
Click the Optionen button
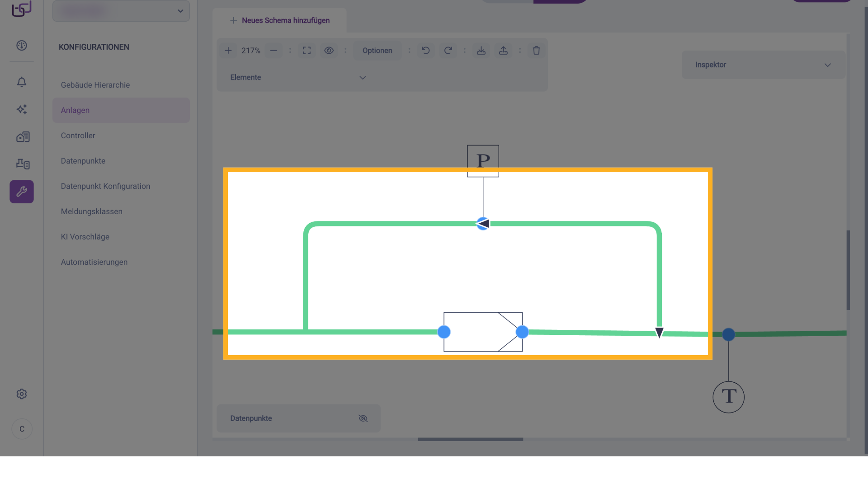click(377, 51)
